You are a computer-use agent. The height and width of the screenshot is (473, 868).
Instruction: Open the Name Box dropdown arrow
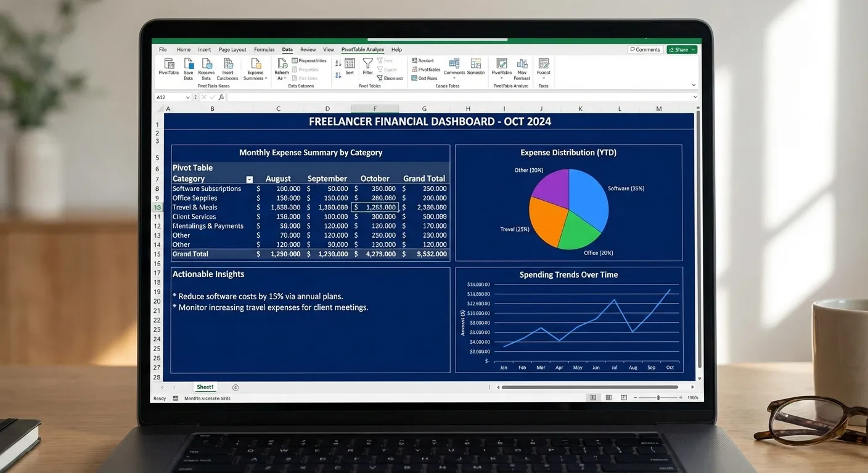[x=188, y=97]
